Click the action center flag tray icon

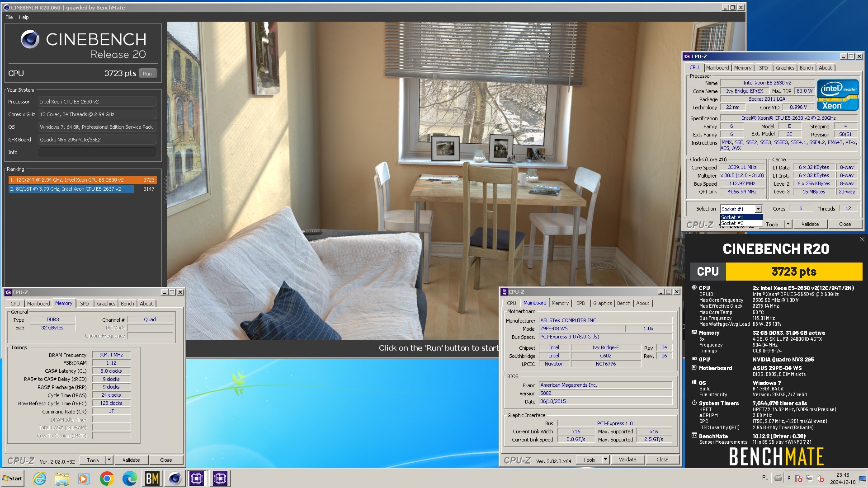pyautogui.click(x=799, y=479)
